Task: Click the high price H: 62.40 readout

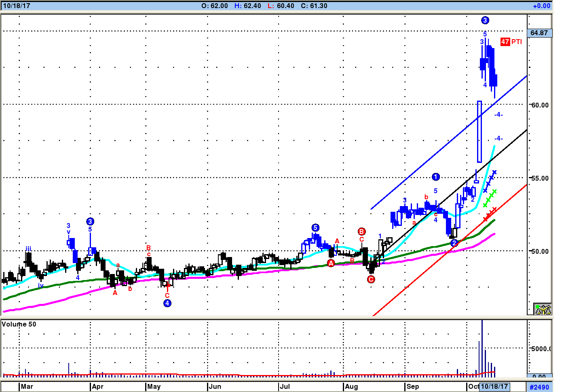Action: (x=248, y=6)
